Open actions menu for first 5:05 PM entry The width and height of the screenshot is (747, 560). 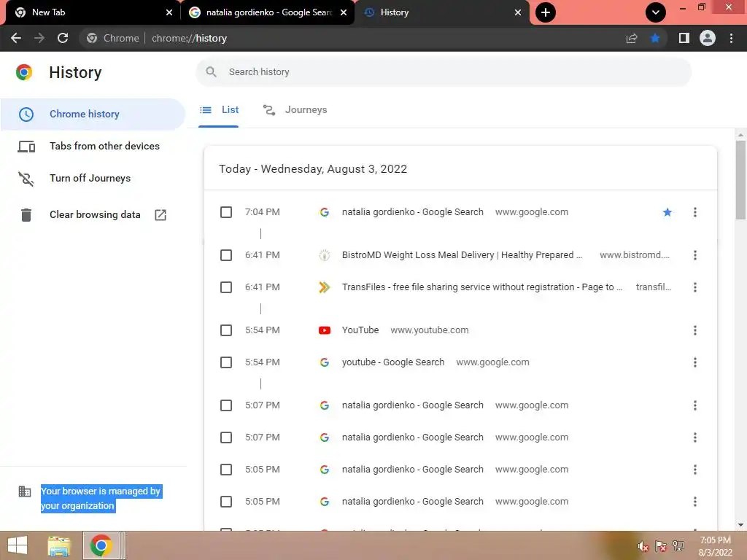[695, 470]
